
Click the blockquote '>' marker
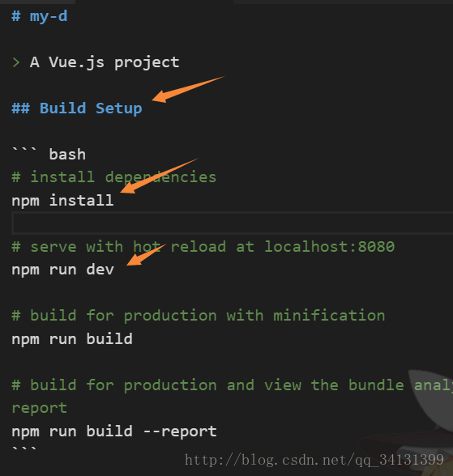coord(16,62)
